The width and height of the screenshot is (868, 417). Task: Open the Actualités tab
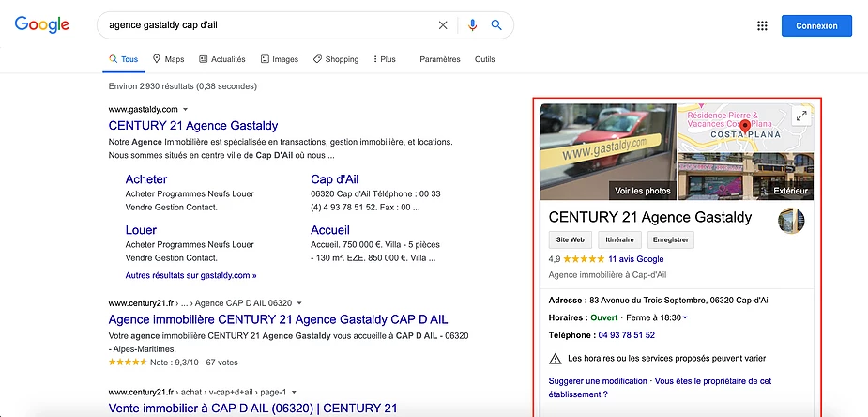click(222, 59)
